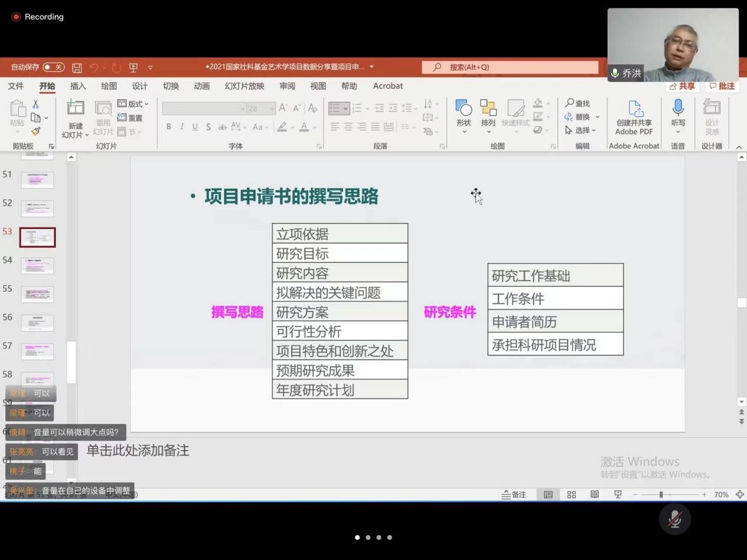The height and width of the screenshot is (560, 747).
Task: Go to the next slide arrow
Action: coord(742,421)
